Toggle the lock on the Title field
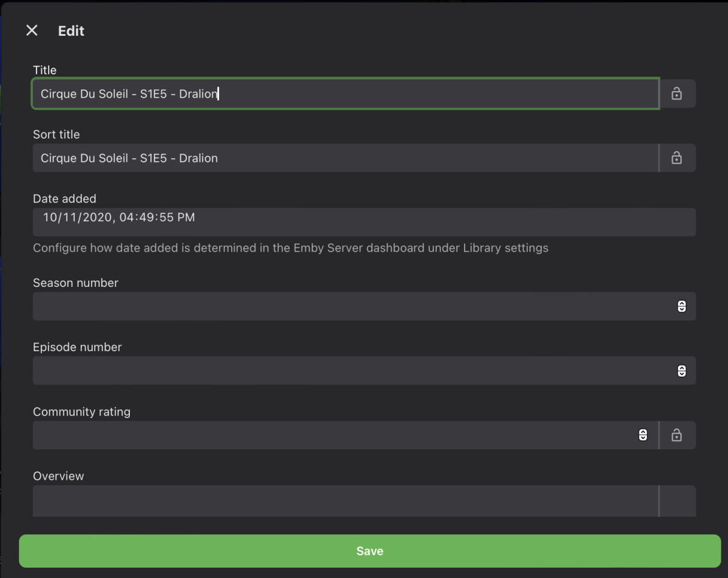Image resolution: width=728 pixels, height=578 pixels. pos(677,93)
